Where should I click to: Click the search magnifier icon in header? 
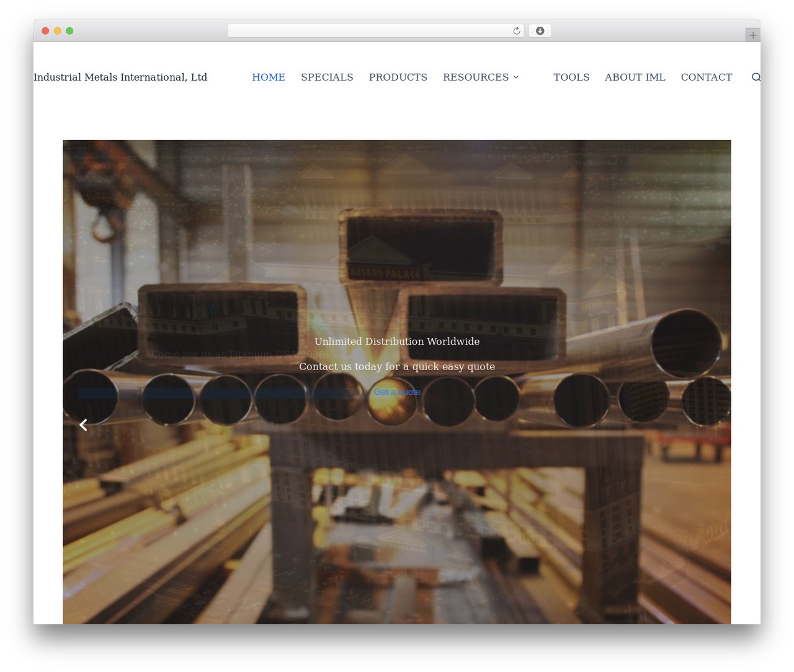click(756, 77)
